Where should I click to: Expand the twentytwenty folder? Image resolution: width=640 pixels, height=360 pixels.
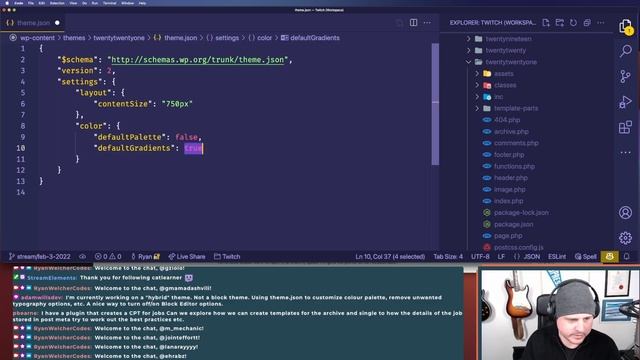505,51
